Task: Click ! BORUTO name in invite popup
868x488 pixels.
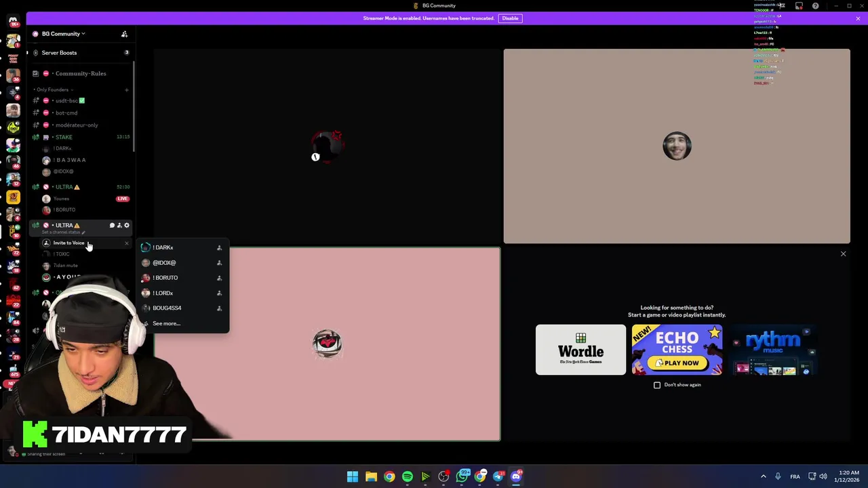Action: pos(165,278)
